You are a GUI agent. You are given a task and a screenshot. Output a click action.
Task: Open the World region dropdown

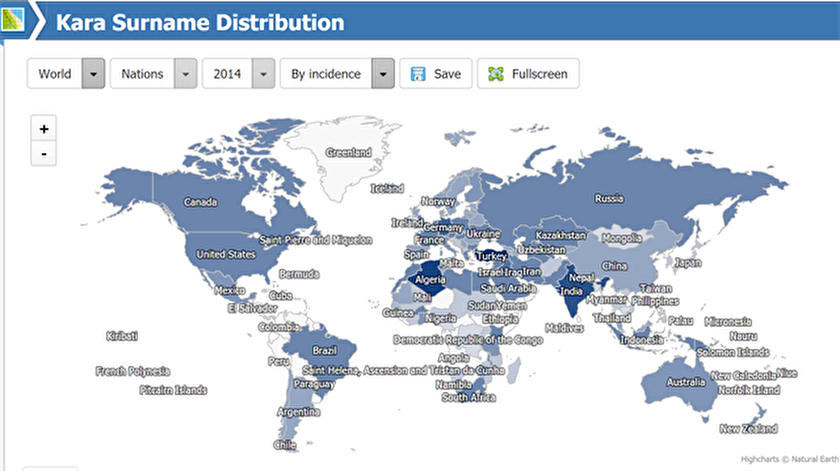tap(66, 73)
